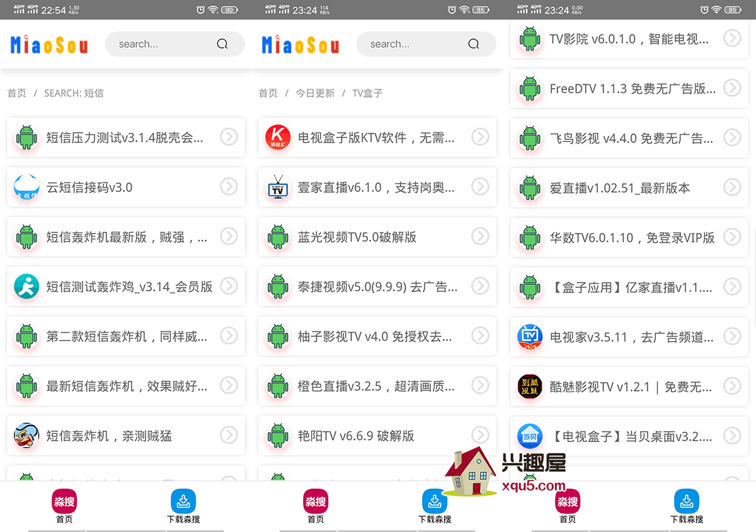Open the 今日更新 breadcrumb link

316,93
